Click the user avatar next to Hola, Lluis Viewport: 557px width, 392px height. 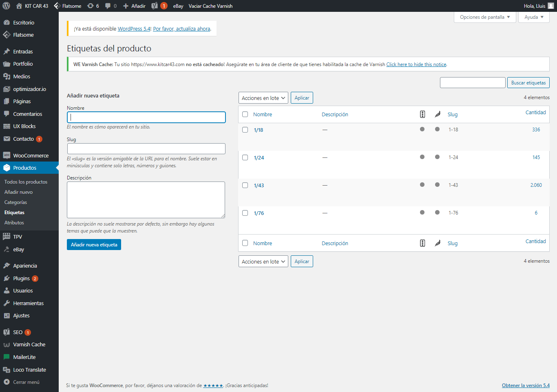[x=550, y=6]
